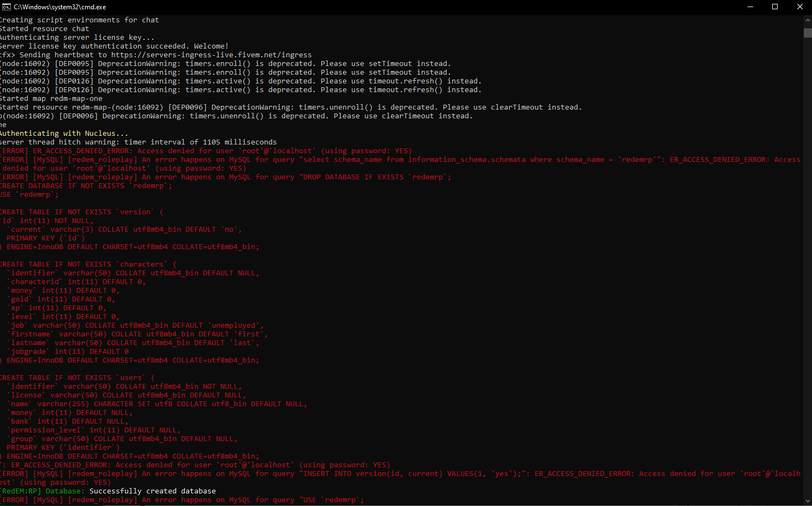Click the line 'Started resource chat'
Viewport: 812px width, 506px height.
tap(45, 29)
